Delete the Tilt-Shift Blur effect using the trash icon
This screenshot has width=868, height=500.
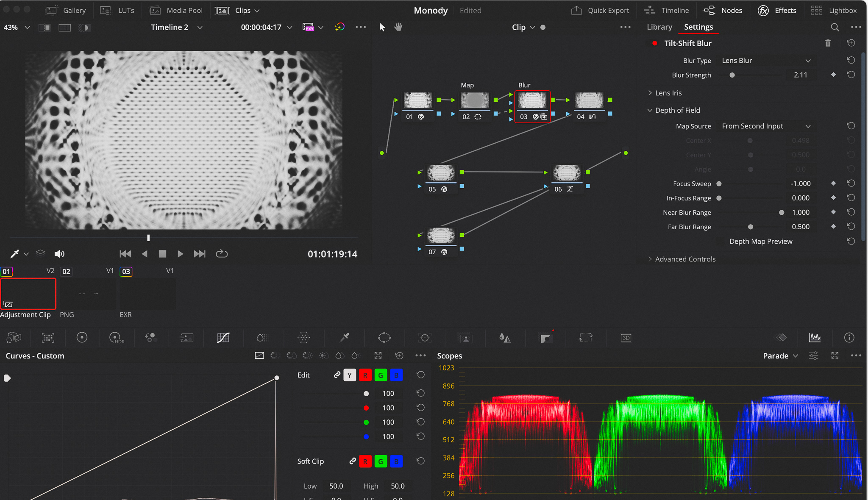pyautogui.click(x=828, y=43)
